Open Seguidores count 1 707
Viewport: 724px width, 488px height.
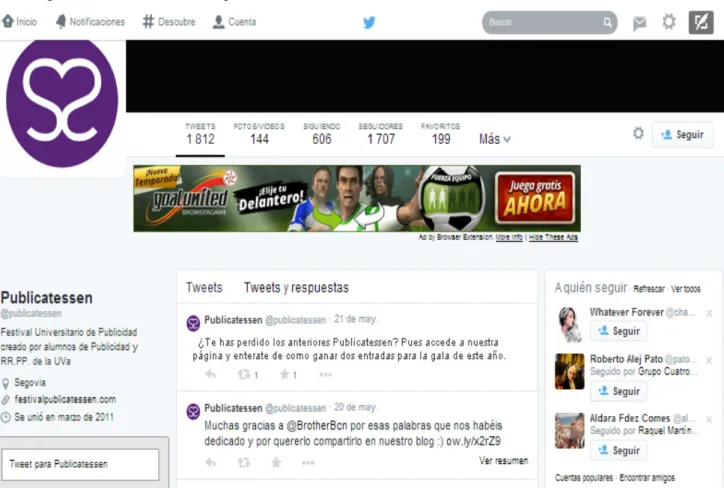(x=381, y=133)
